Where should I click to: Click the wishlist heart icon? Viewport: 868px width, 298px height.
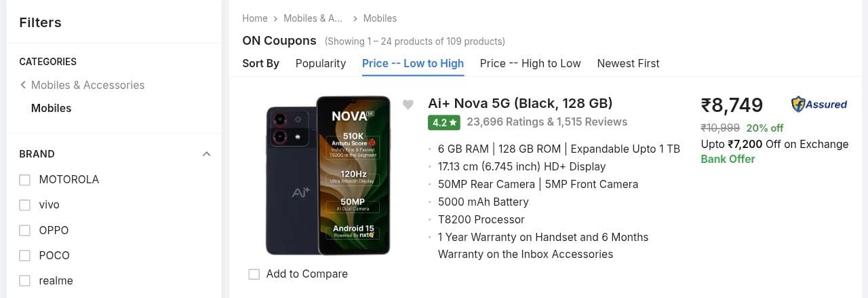[408, 105]
